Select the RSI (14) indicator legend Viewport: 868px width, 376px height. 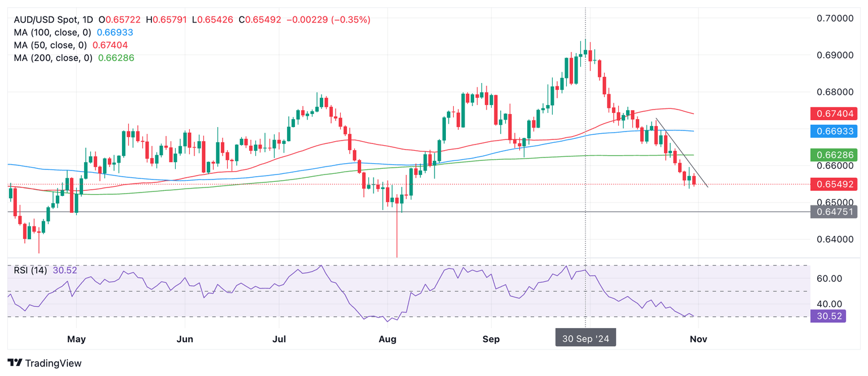coord(31,270)
